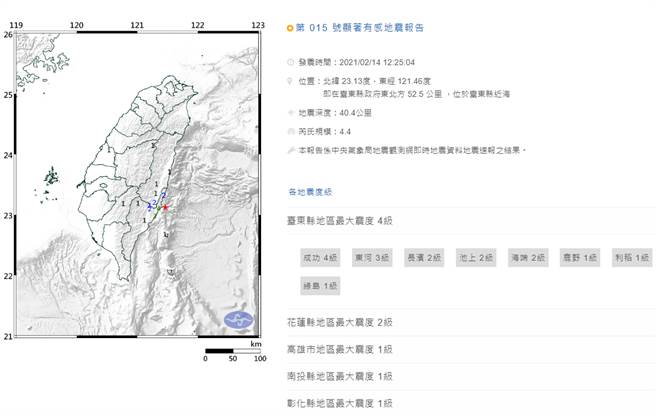Click the 本報告係中央氣象局 note text
656x415 pixels.
coord(412,150)
